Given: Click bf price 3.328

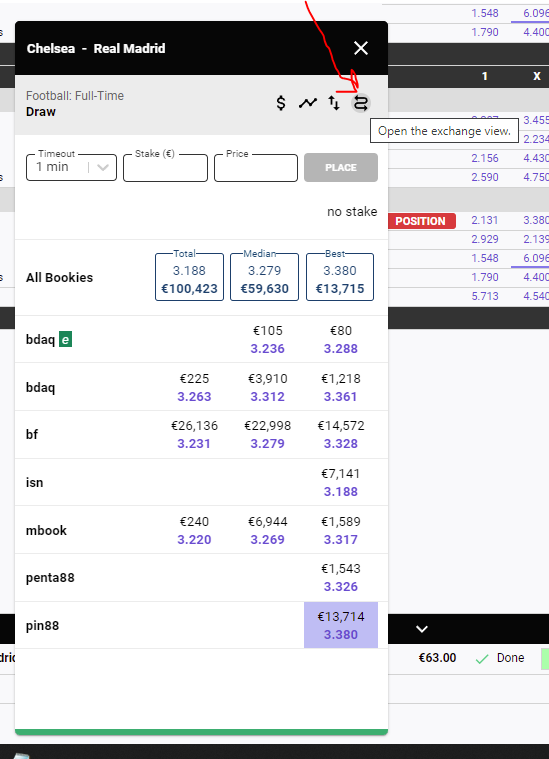Looking at the screenshot, I should click(x=341, y=444).
